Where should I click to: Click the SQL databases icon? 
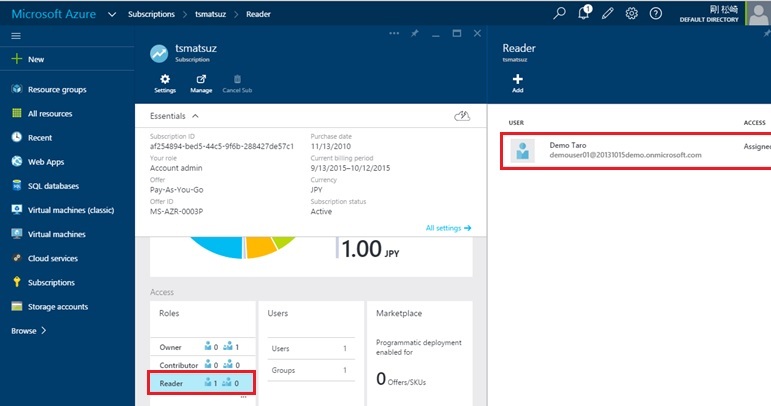(17, 185)
